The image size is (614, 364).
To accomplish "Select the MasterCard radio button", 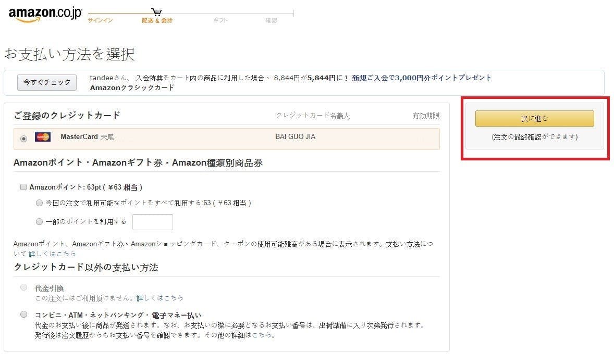I will pos(24,139).
